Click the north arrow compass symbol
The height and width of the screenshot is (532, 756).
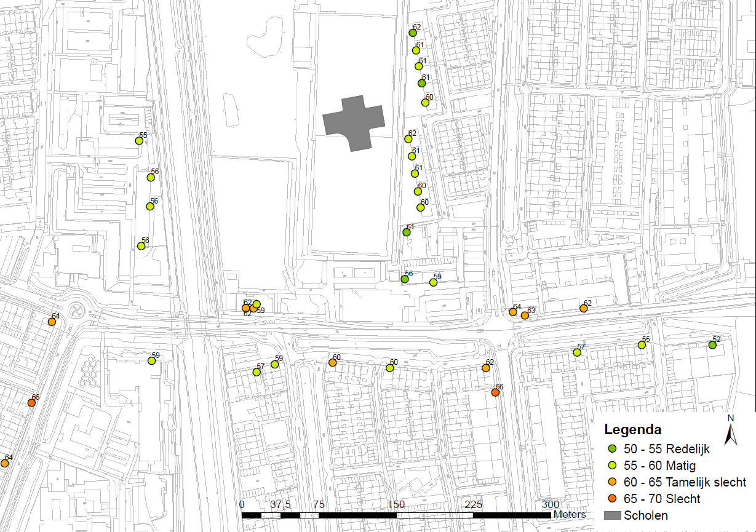click(x=731, y=430)
